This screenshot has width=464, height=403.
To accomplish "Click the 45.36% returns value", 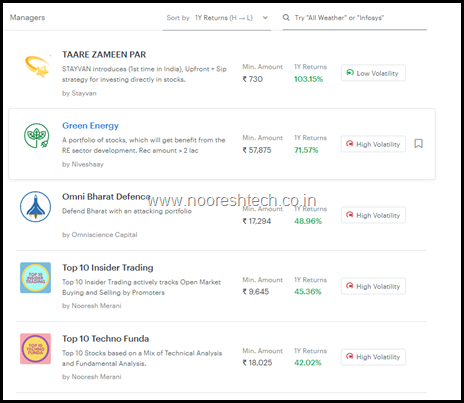I will point(307,292).
